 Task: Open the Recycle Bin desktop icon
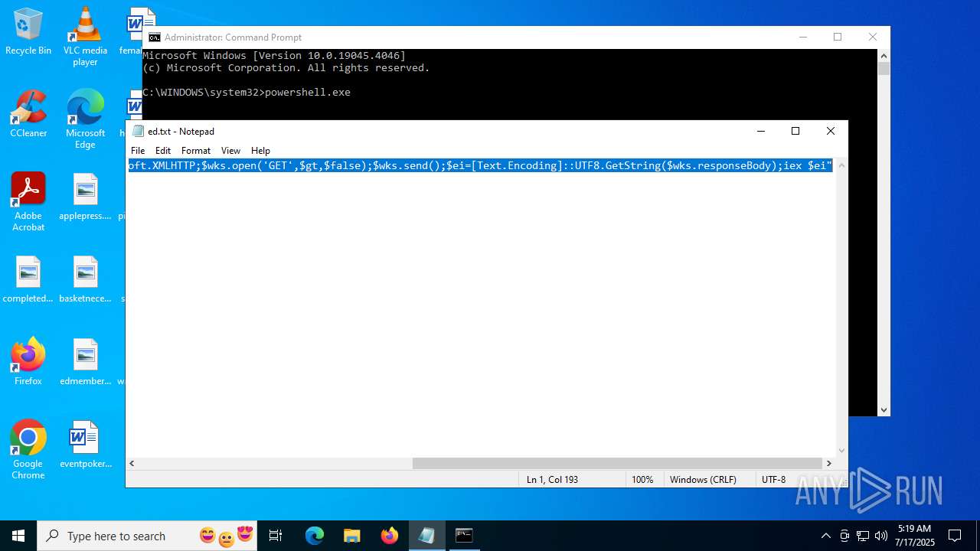pos(28,31)
